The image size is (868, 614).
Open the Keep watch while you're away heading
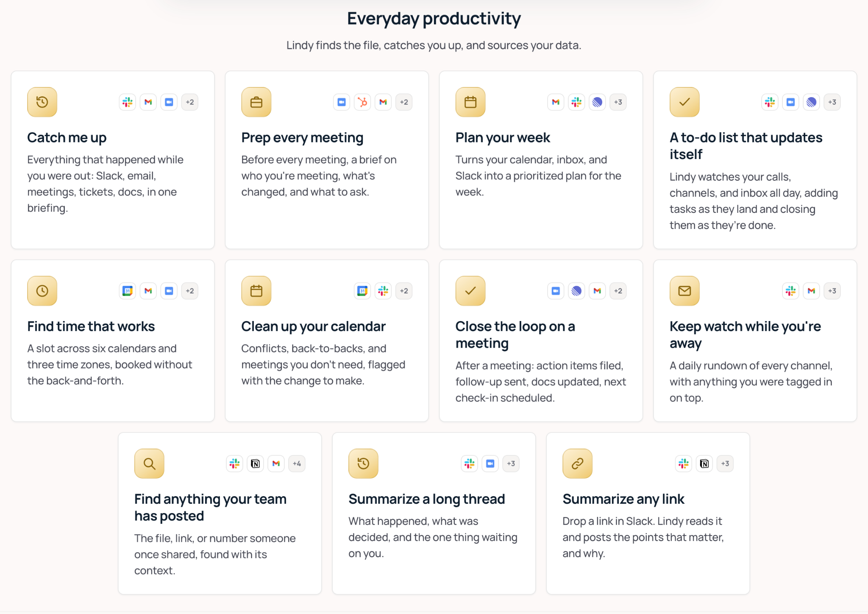point(745,335)
